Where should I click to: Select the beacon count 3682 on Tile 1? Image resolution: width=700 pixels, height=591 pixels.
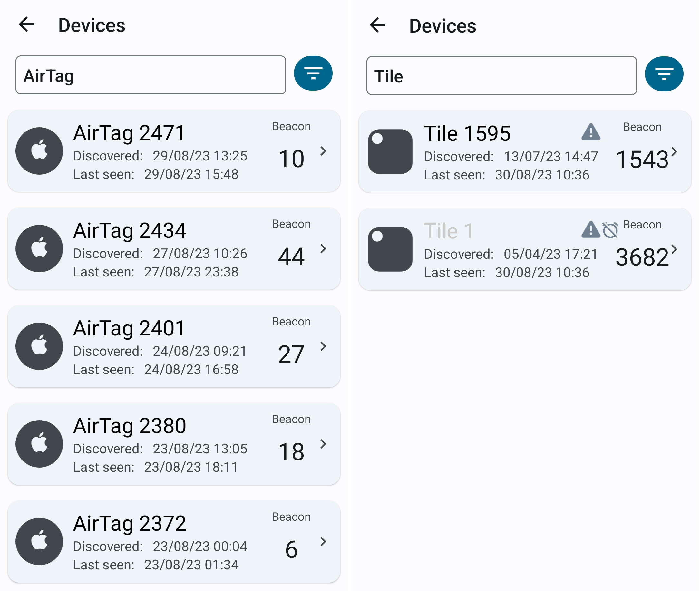pyautogui.click(x=642, y=257)
